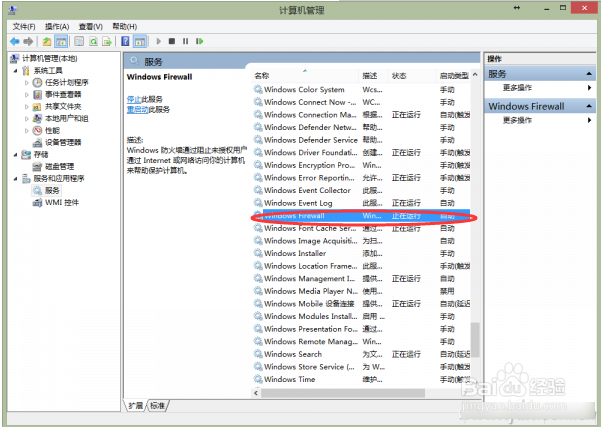Switch to the 标准 tab
The height and width of the screenshot is (427, 601).
tap(158, 406)
